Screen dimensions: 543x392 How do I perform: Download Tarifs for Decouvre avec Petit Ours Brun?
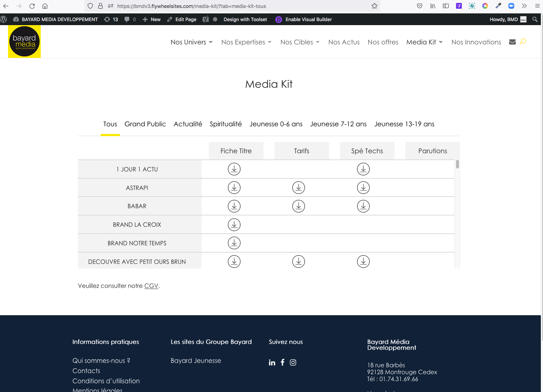(298, 261)
